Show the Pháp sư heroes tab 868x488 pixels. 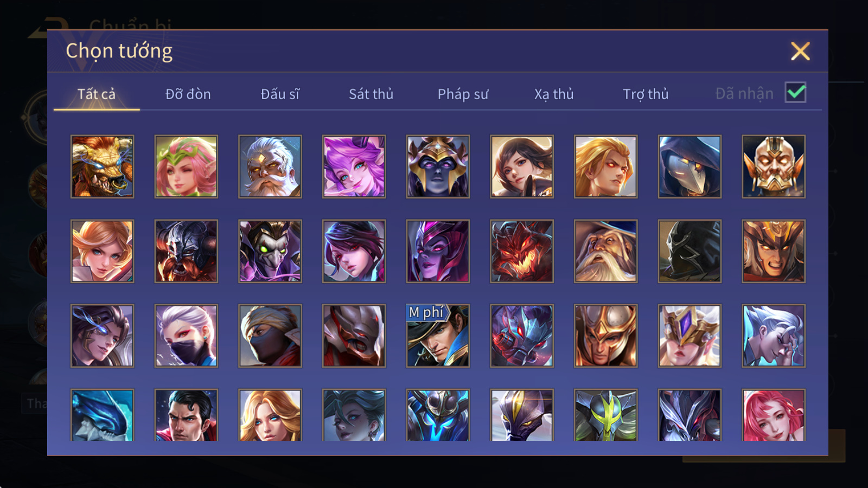[463, 94]
